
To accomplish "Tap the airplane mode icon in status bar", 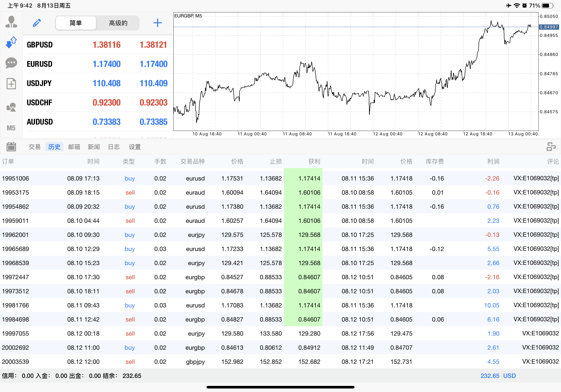I will point(509,5).
